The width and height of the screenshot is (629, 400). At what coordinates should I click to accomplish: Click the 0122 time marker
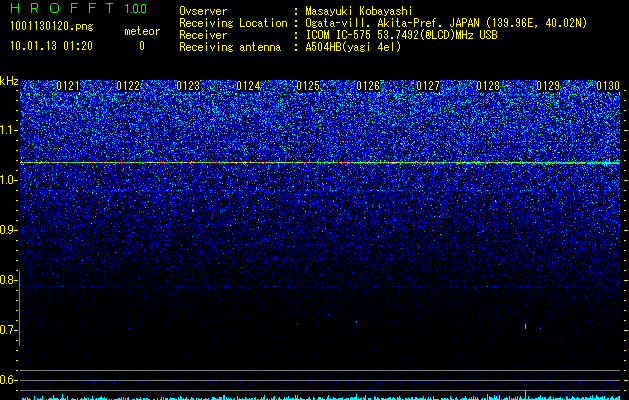128,86
